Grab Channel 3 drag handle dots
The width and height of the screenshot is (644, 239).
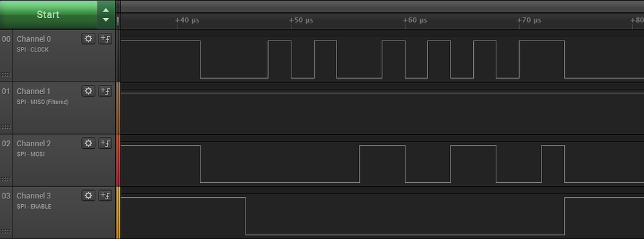pyautogui.click(x=6, y=231)
